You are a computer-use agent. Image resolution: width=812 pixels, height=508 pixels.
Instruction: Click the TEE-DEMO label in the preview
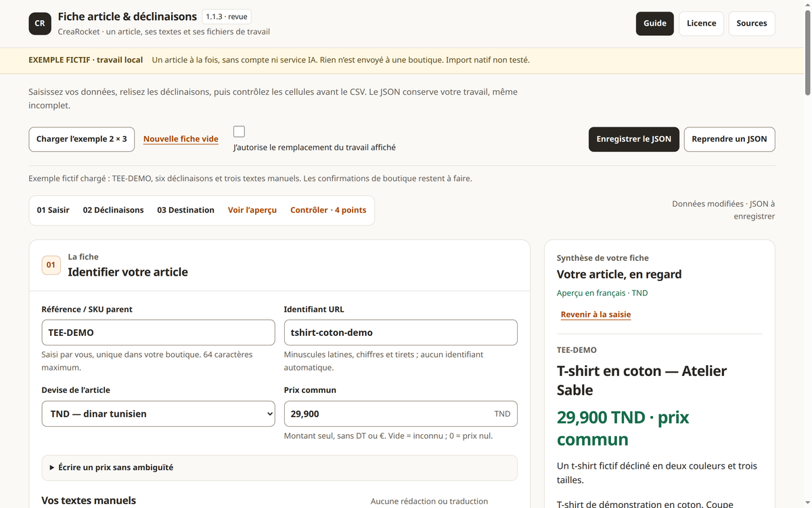click(577, 350)
